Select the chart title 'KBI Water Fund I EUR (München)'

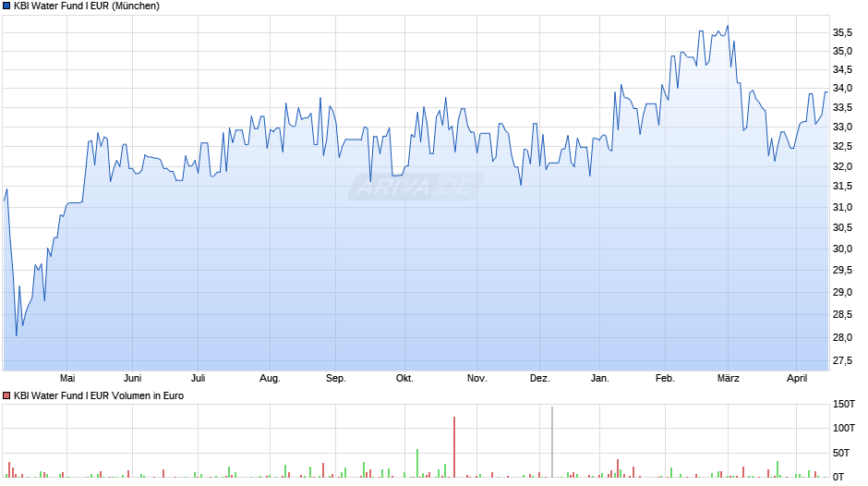[87, 6]
